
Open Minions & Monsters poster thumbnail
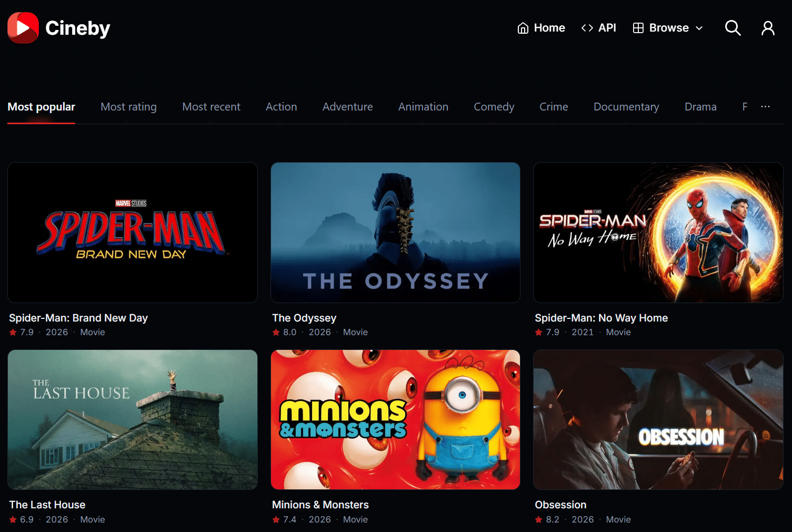click(395, 420)
